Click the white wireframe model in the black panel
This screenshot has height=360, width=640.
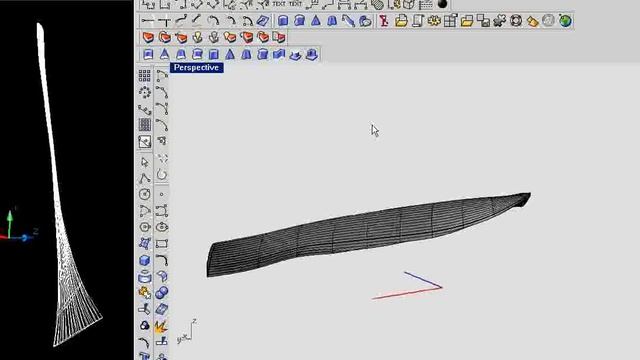point(69,185)
